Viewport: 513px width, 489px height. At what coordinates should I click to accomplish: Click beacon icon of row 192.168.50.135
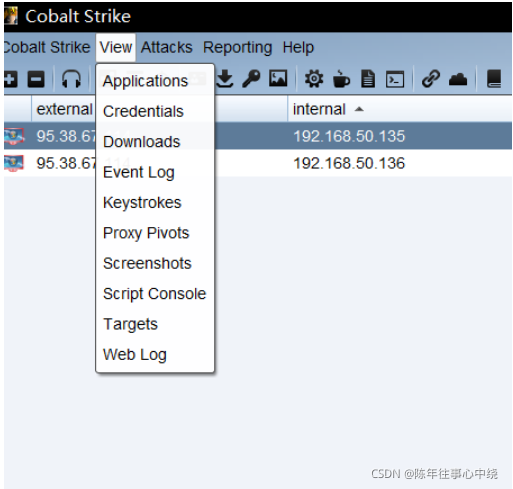[x=14, y=136]
